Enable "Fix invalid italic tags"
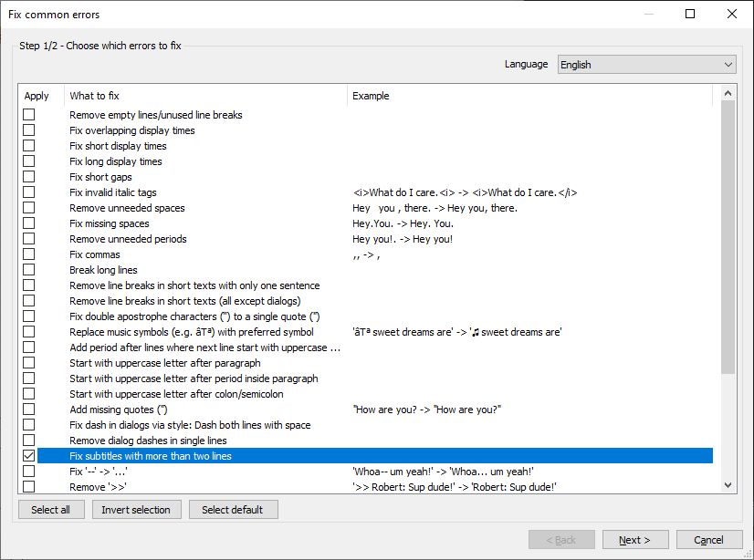 pyautogui.click(x=28, y=192)
